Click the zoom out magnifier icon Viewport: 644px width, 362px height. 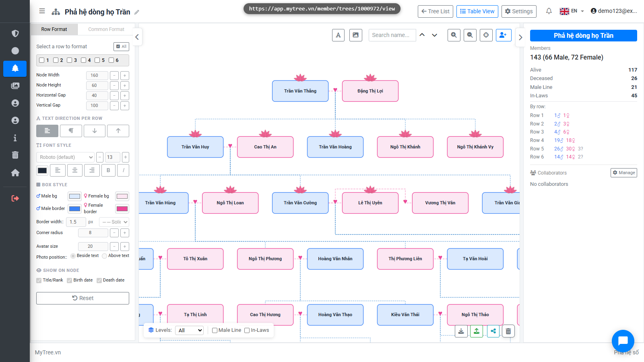(470, 35)
